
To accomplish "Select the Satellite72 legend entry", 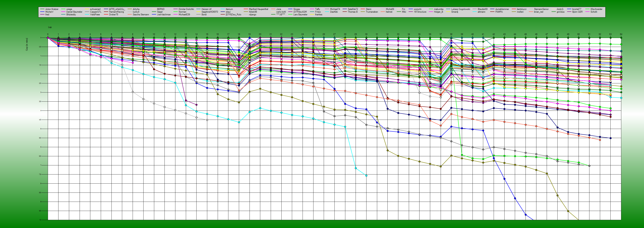I will point(353,9).
